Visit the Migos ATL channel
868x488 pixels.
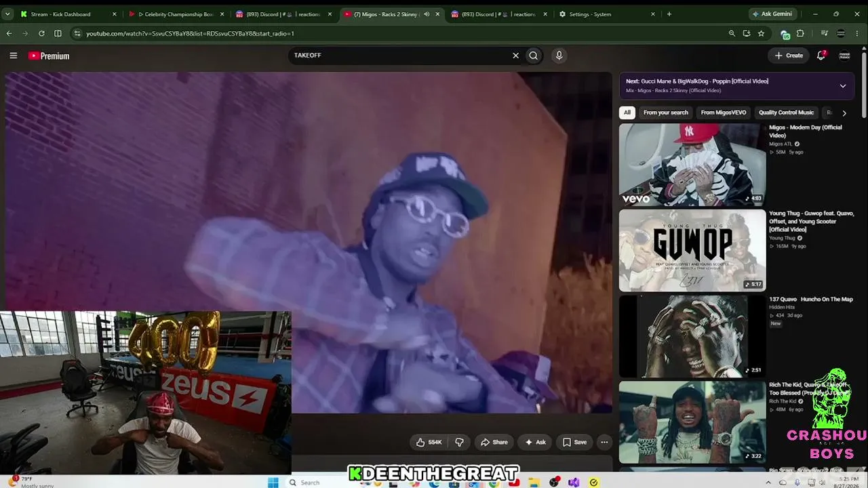click(x=781, y=144)
